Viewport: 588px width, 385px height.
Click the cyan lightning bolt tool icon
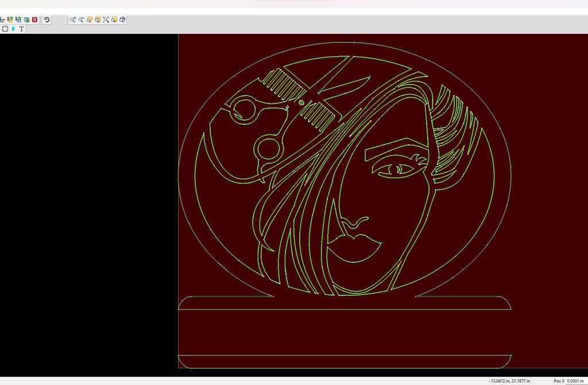[13, 29]
